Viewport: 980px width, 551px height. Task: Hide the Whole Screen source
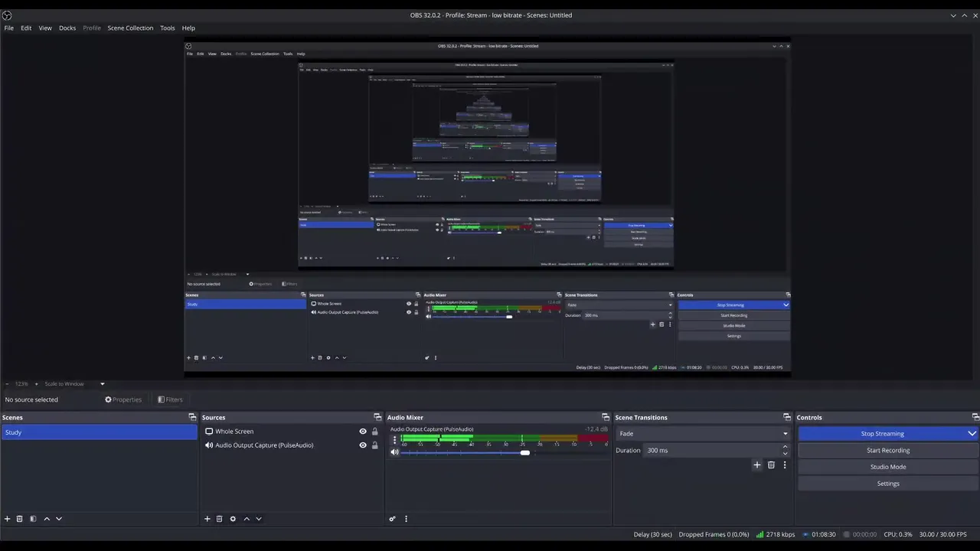363,432
